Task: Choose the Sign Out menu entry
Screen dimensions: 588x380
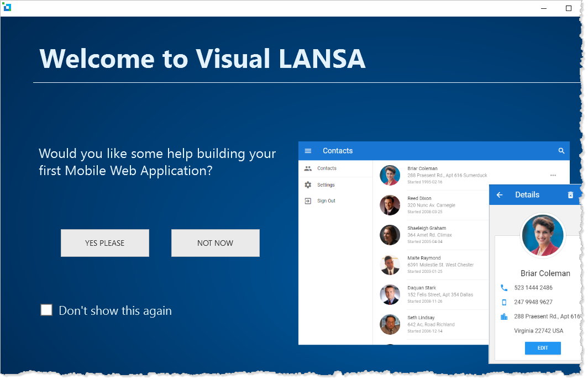Action: click(x=326, y=201)
